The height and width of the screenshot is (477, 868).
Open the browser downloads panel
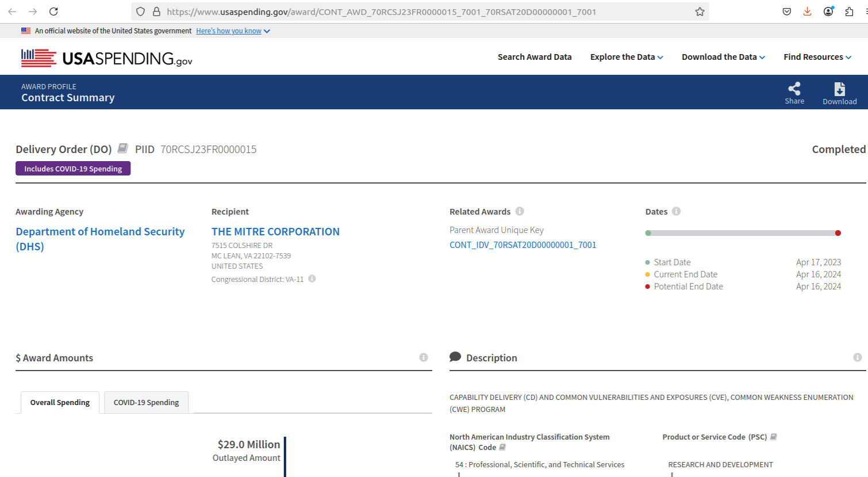click(x=808, y=12)
